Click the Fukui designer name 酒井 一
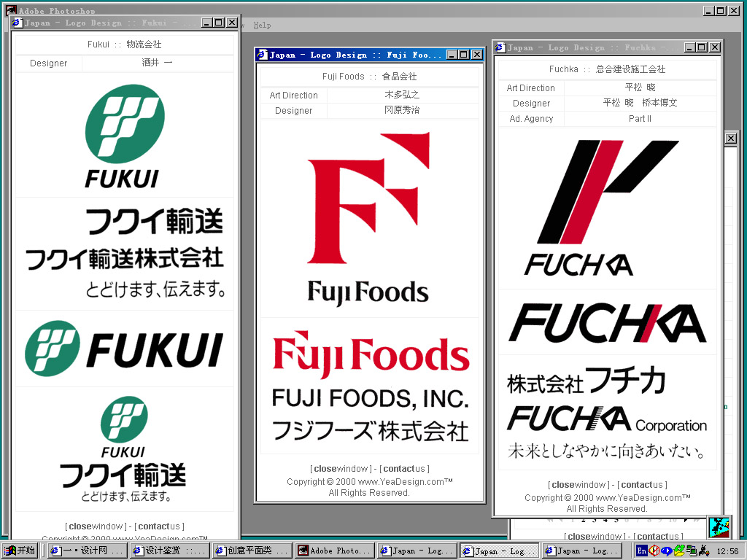This screenshot has width=747, height=560. tap(158, 63)
